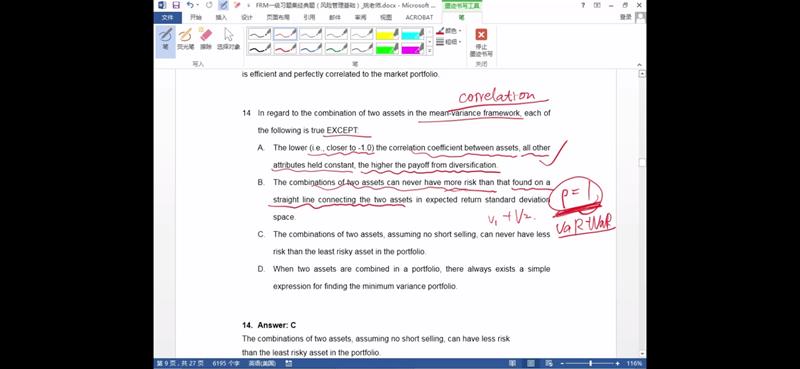This screenshot has width=800, height=369.
Task: Select the Highlighter tool
Action: coord(185,39)
